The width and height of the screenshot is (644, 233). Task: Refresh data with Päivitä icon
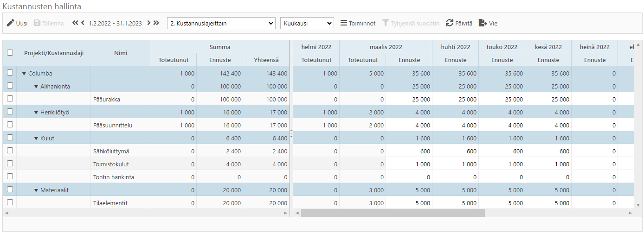(449, 23)
